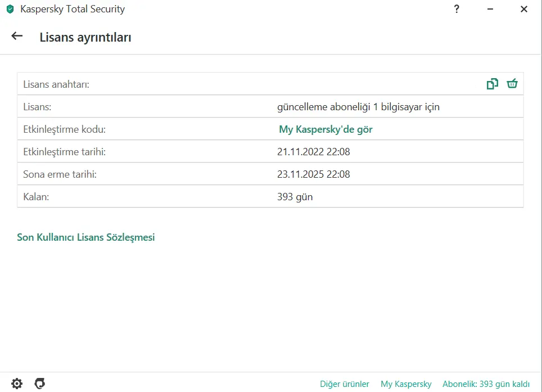Click the Etkinleştirme tarihi label
Image resolution: width=542 pixels, height=392 pixels.
(65, 152)
